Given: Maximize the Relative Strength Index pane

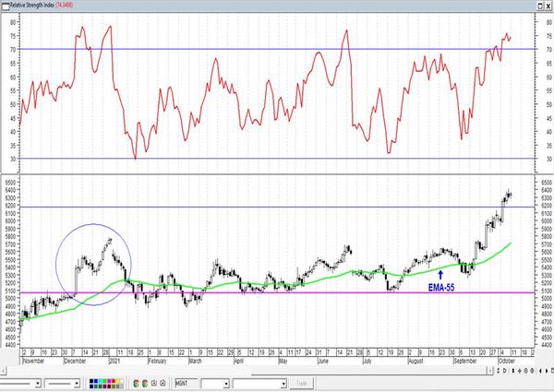Looking at the screenshot, I should click(540, 6).
